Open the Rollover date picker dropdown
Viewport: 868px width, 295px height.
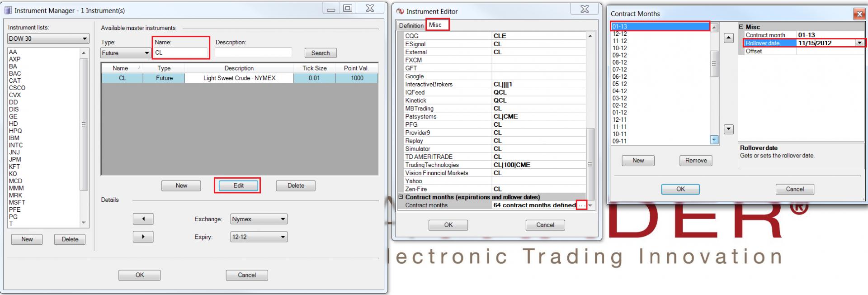click(x=859, y=43)
